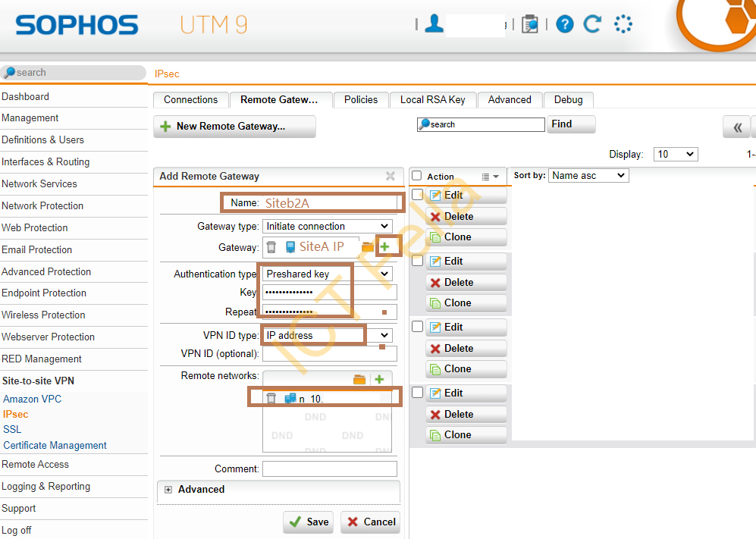Tick the Action select-all checkbox
Image resolution: width=756 pixels, height=539 pixels.
click(x=416, y=176)
